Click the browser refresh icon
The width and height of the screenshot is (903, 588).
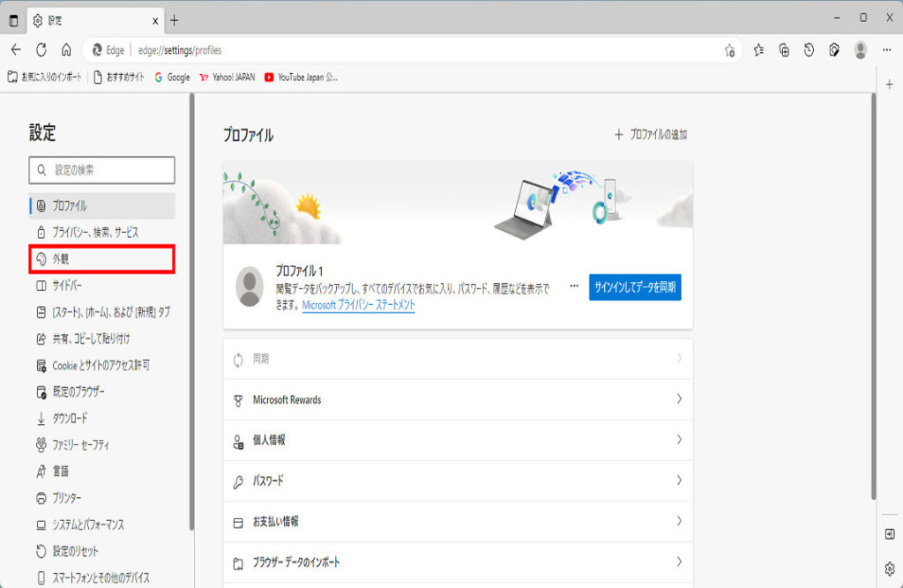[x=41, y=50]
